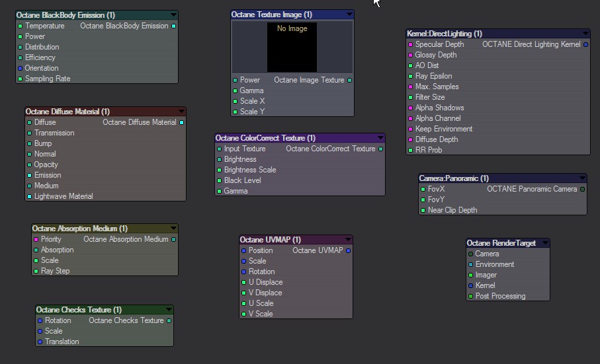
Task: Click the Brightness Scale label
Action: tap(250, 170)
